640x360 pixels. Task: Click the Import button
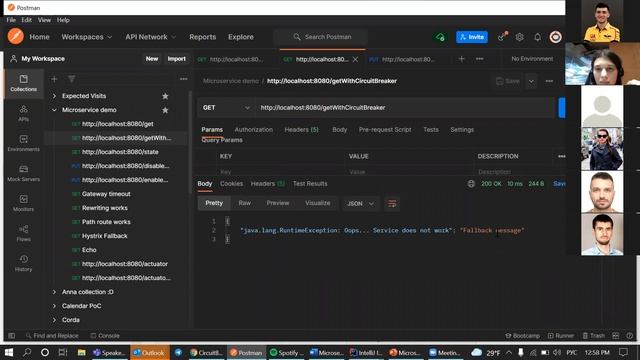[x=176, y=59]
